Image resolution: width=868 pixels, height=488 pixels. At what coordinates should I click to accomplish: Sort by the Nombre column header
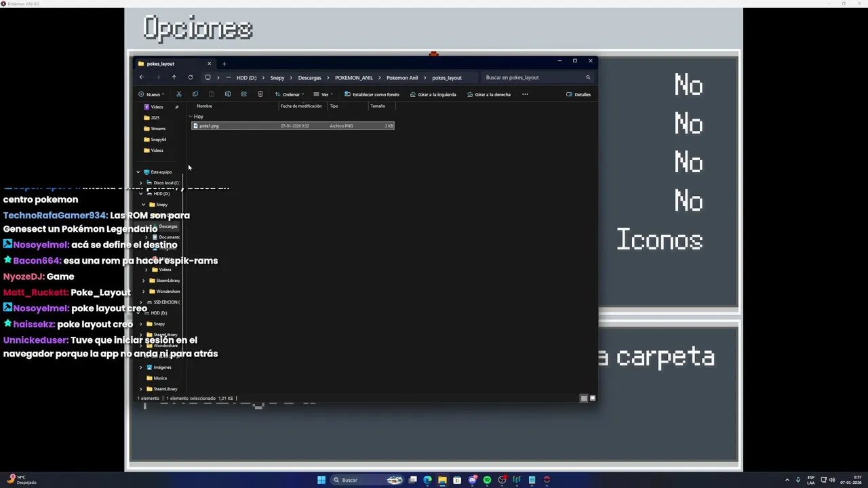[204, 106]
